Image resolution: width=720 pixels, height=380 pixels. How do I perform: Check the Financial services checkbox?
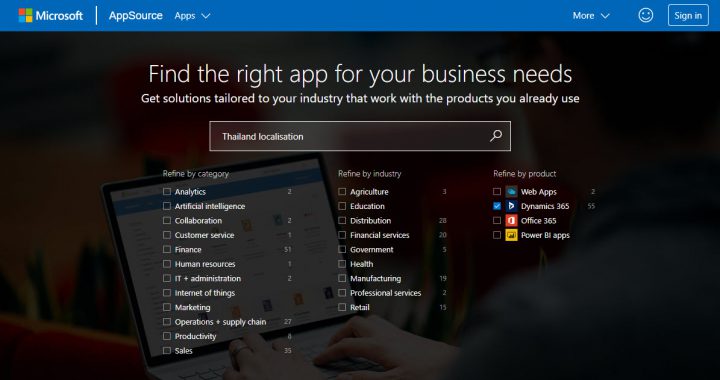[342, 235]
